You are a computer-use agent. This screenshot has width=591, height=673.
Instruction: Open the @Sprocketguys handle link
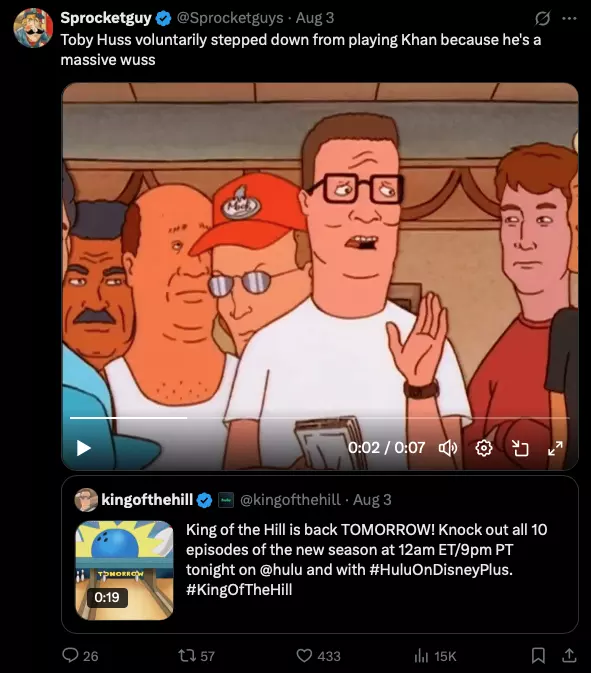point(230,18)
